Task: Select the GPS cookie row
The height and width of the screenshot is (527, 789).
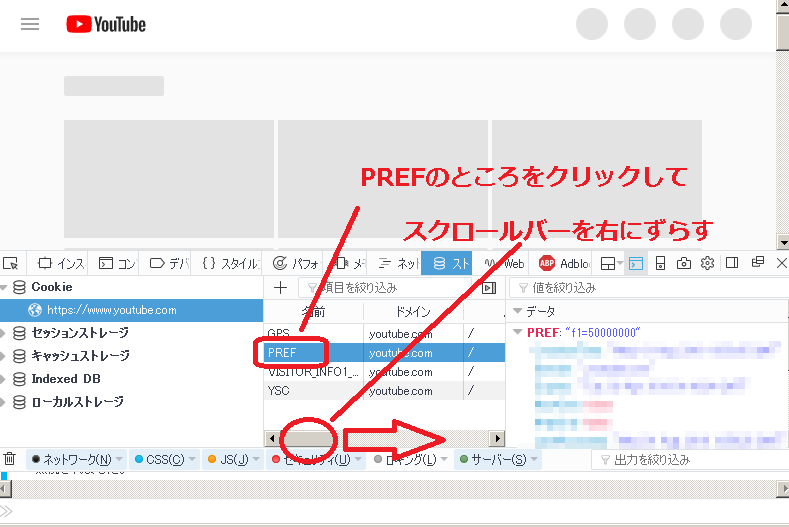Action: pos(384,333)
